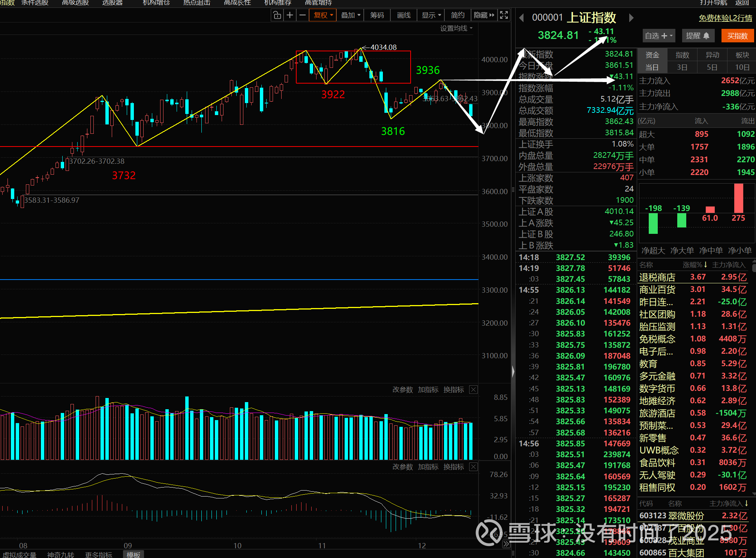The image size is (756, 558).
Task: Select 退税商店 sector row
Action: (x=657, y=277)
